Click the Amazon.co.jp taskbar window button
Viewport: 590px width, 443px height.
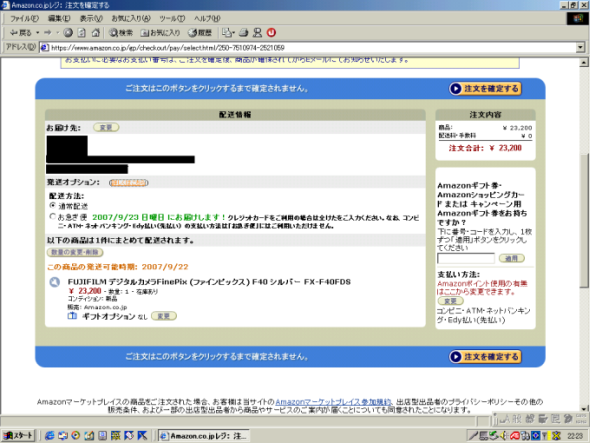(203, 435)
